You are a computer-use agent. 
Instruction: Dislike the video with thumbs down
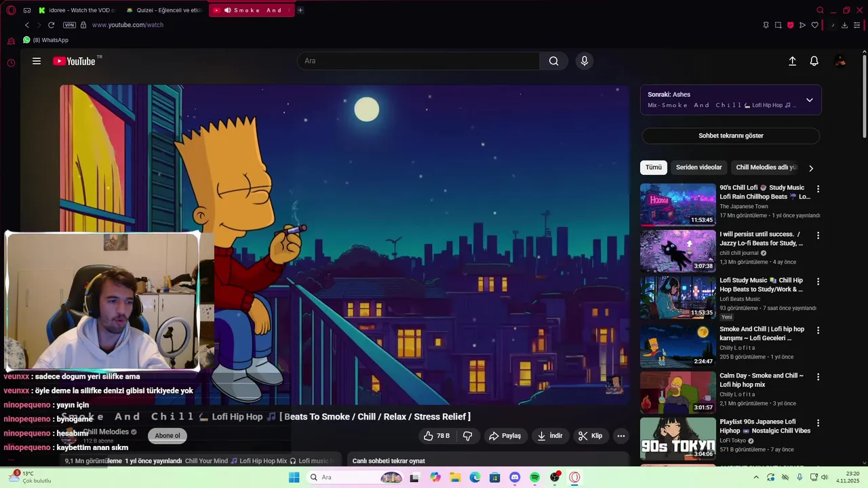pos(468,436)
